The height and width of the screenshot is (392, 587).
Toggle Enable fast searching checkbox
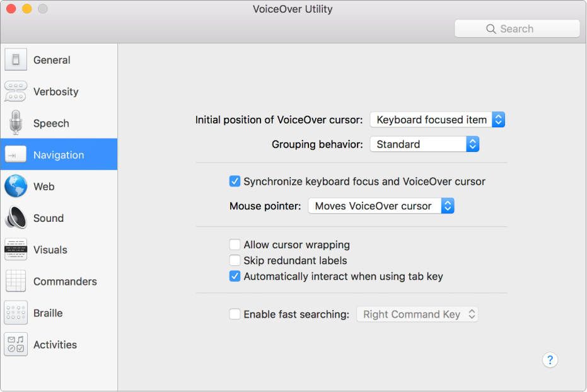pyautogui.click(x=235, y=314)
